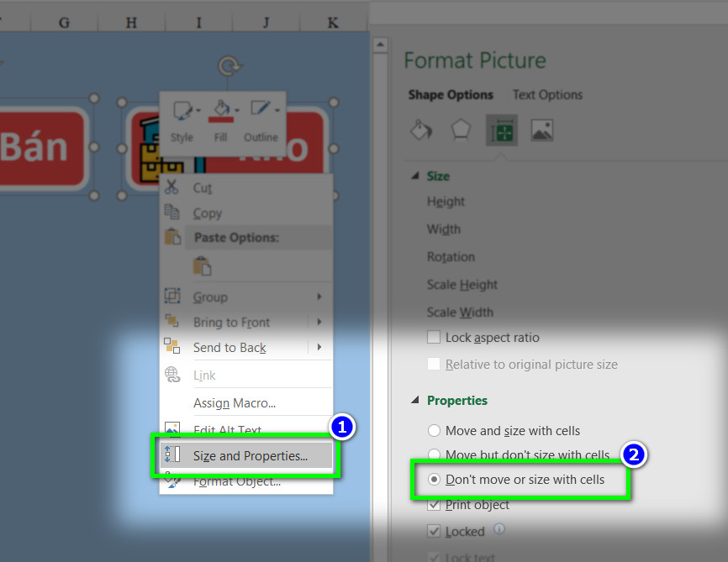This screenshot has height=562, width=728.
Task: Click the Copy icon in the context menu
Action: (171, 212)
